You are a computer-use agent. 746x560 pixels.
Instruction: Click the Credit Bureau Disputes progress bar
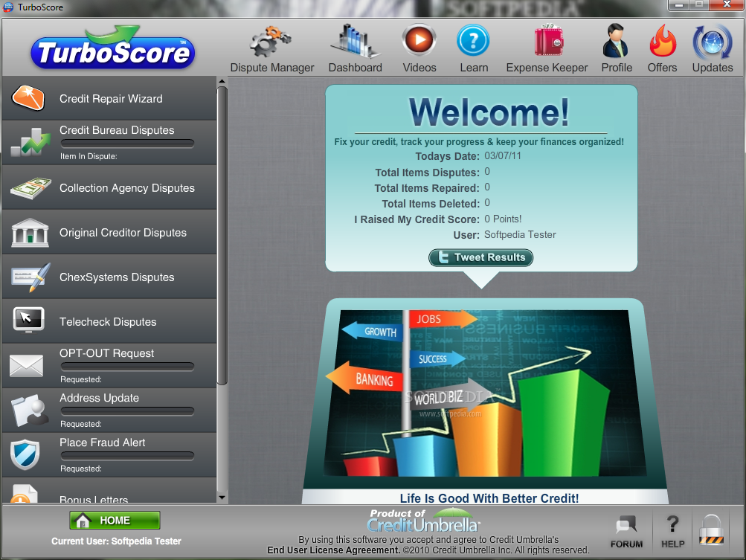127,143
